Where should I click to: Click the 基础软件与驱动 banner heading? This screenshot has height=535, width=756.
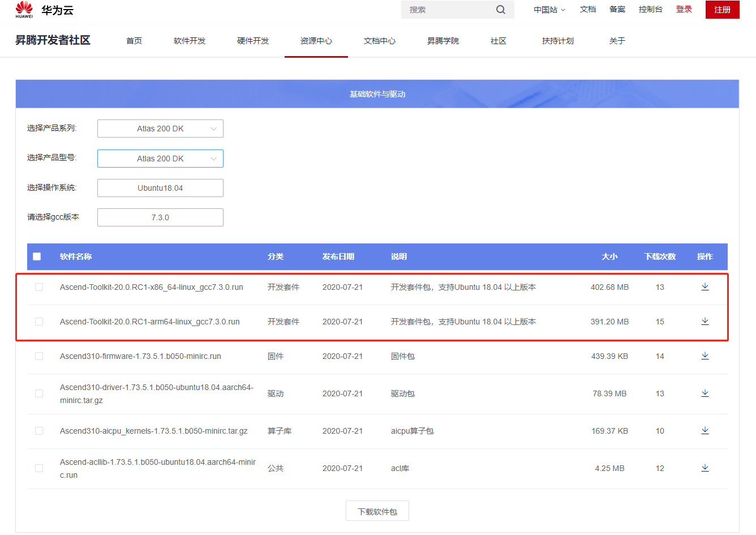(x=377, y=94)
